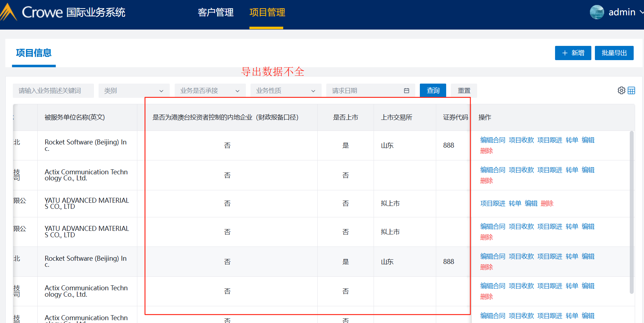Image resolution: width=644 pixels, height=323 pixels.
Task: Open the 业务性质 dropdown
Action: click(x=286, y=91)
